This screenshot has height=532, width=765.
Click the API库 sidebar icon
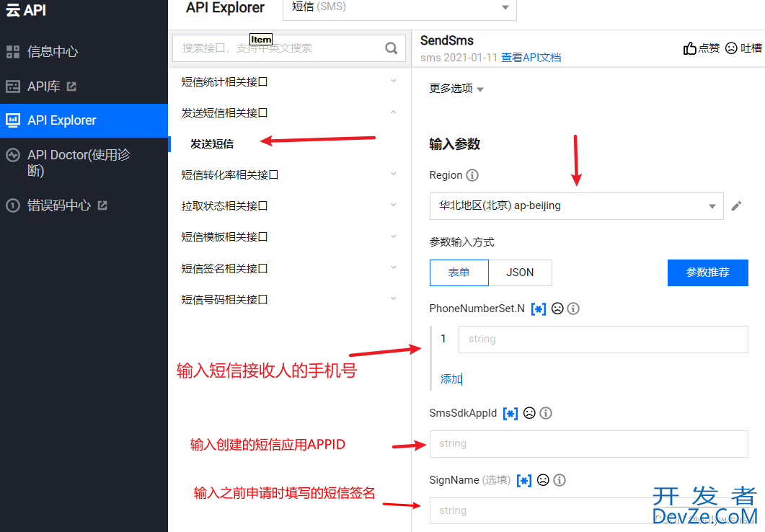(x=13, y=87)
